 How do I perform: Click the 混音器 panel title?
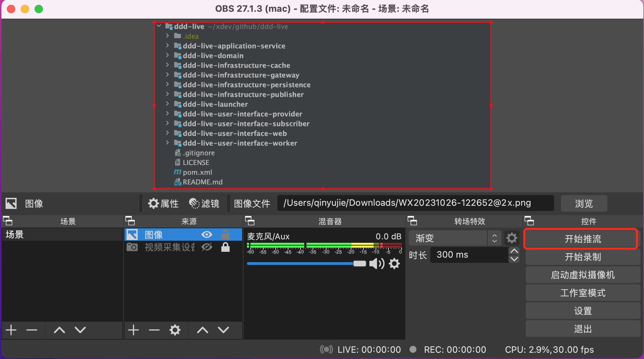point(330,221)
